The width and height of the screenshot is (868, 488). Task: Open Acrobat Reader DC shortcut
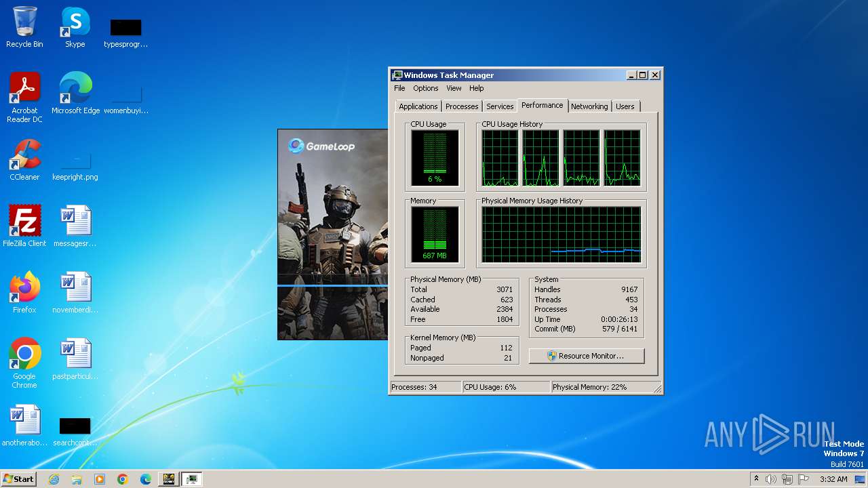pos(24,98)
